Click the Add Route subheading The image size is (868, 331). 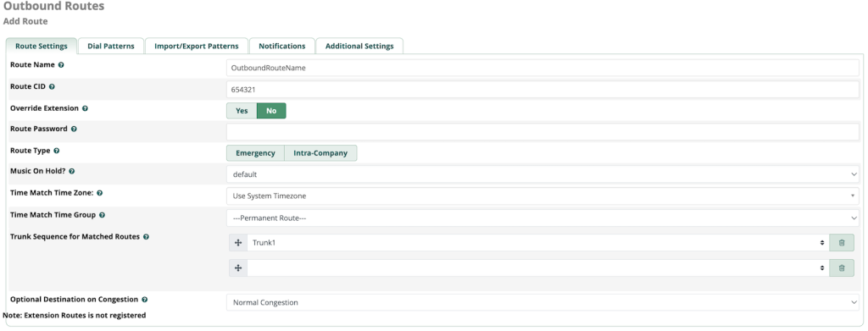point(25,21)
